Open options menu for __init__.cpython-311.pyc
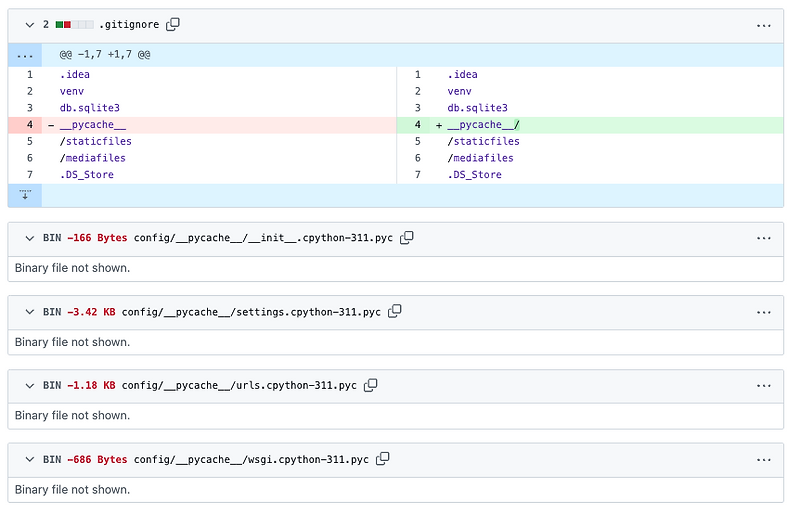Image resolution: width=800 pixels, height=514 pixels. [x=764, y=238]
